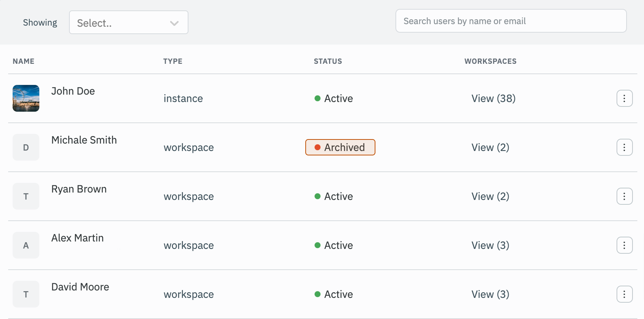Click the chevron arrow in Select box
Screen dimensions: 644x319
point(174,23)
